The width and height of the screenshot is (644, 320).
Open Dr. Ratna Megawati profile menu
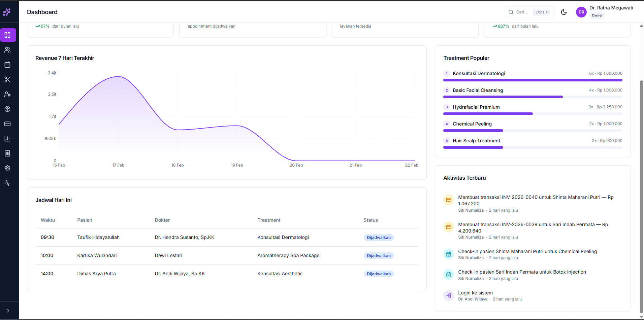pos(604,12)
